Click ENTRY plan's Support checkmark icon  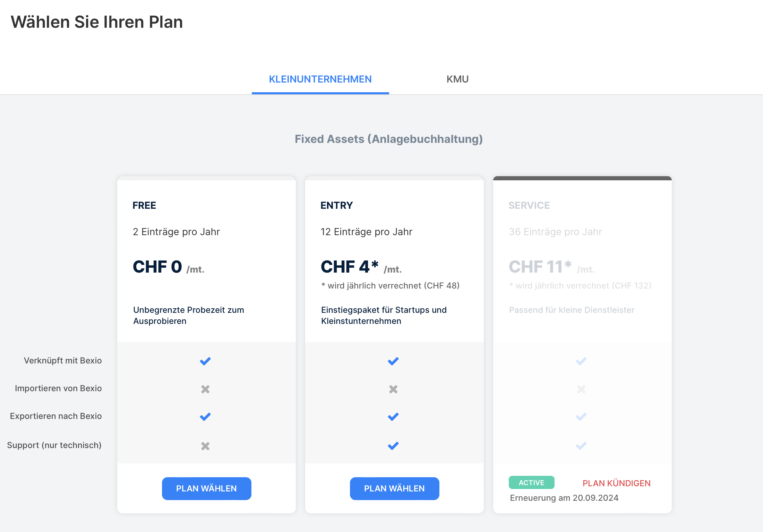[x=393, y=446]
